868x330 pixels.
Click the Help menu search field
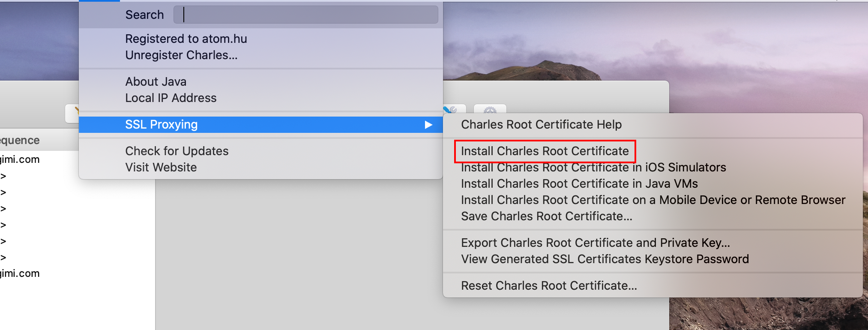click(x=305, y=15)
